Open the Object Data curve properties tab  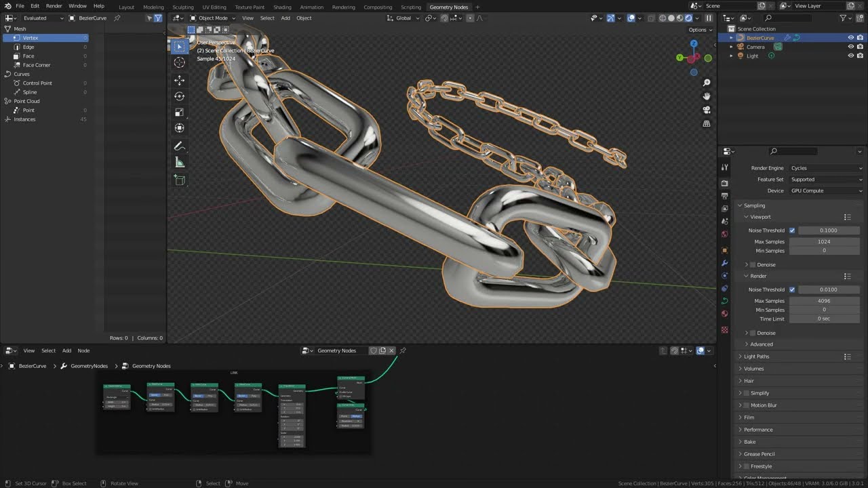pyautogui.click(x=724, y=301)
